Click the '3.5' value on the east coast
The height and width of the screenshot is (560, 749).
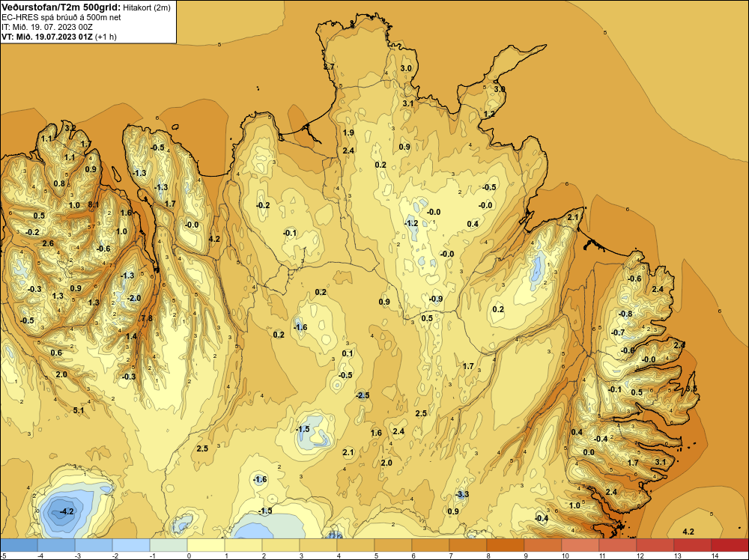[691, 389]
